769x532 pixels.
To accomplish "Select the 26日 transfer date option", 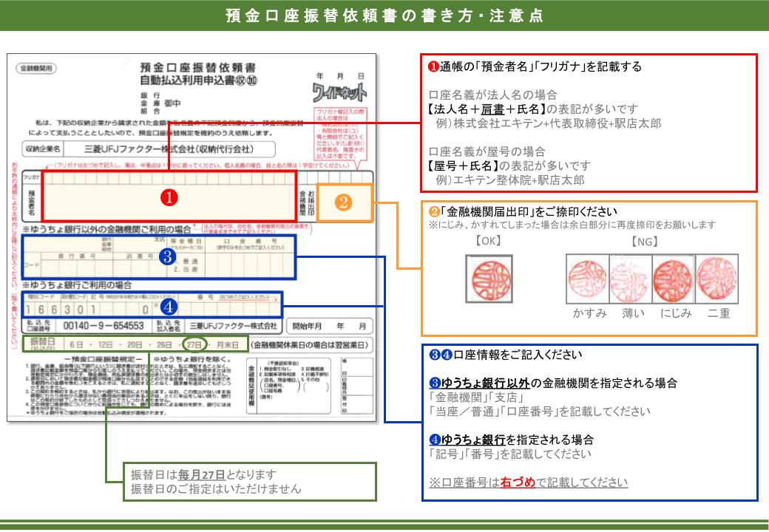I will tap(164, 345).
